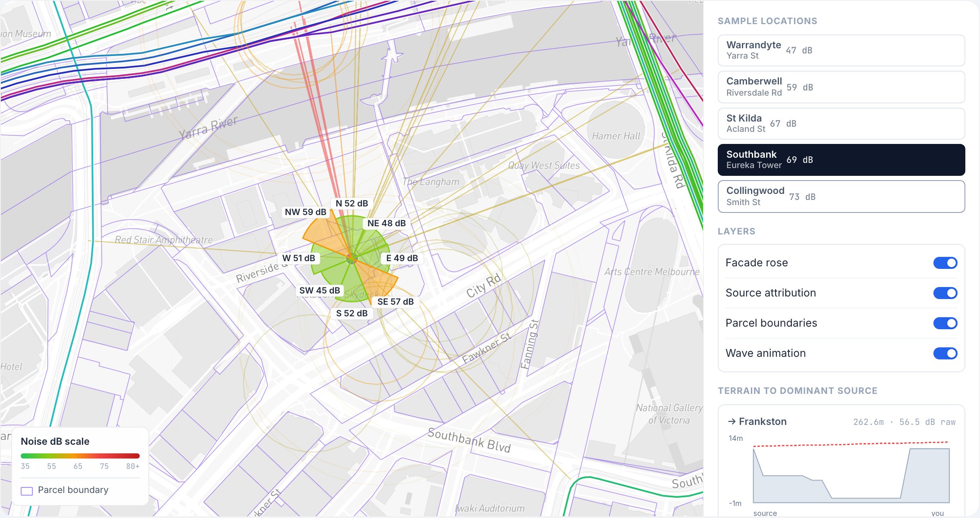980x518 pixels.
Task: Click the Southbank Blvd street label
Action: click(x=469, y=440)
